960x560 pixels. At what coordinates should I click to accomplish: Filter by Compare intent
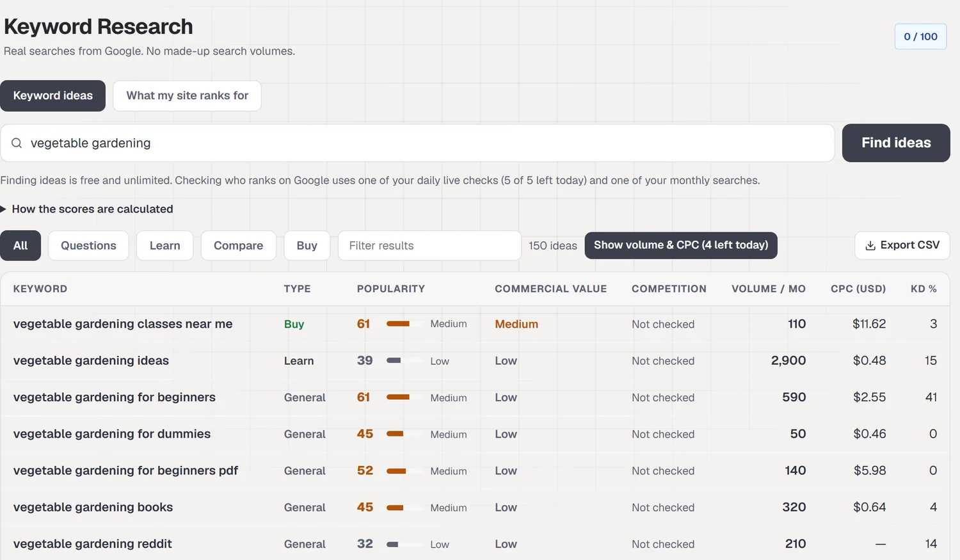(238, 245)
